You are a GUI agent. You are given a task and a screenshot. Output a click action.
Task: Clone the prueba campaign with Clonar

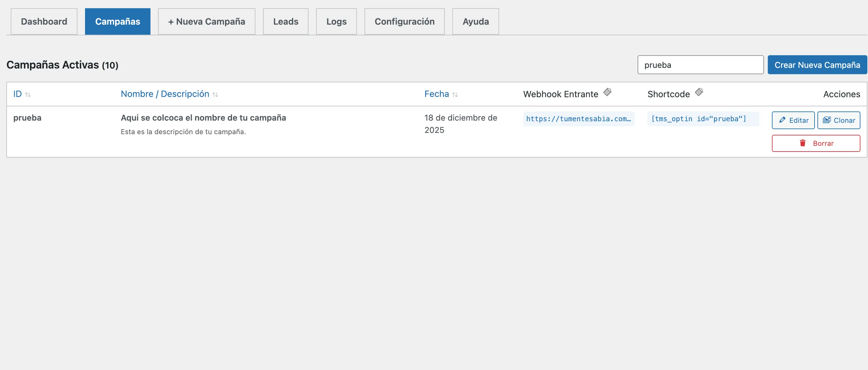tap(838, 120)
